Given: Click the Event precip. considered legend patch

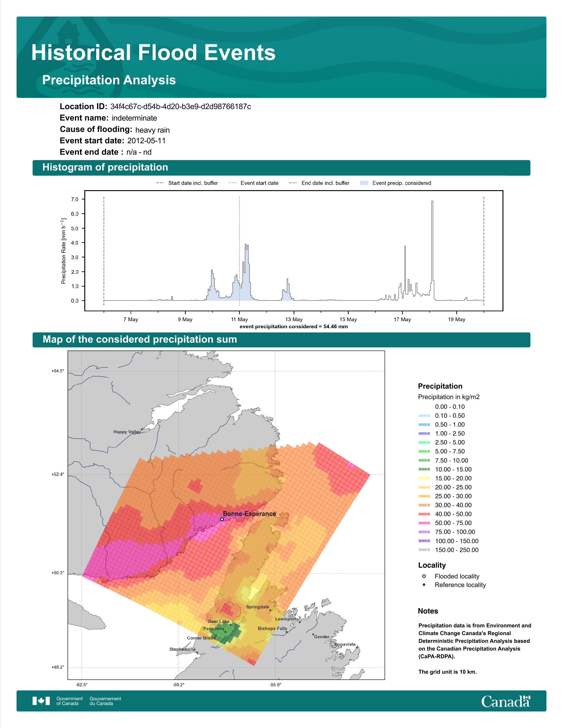Looking at the screenshot, I should tap(364, 183).
